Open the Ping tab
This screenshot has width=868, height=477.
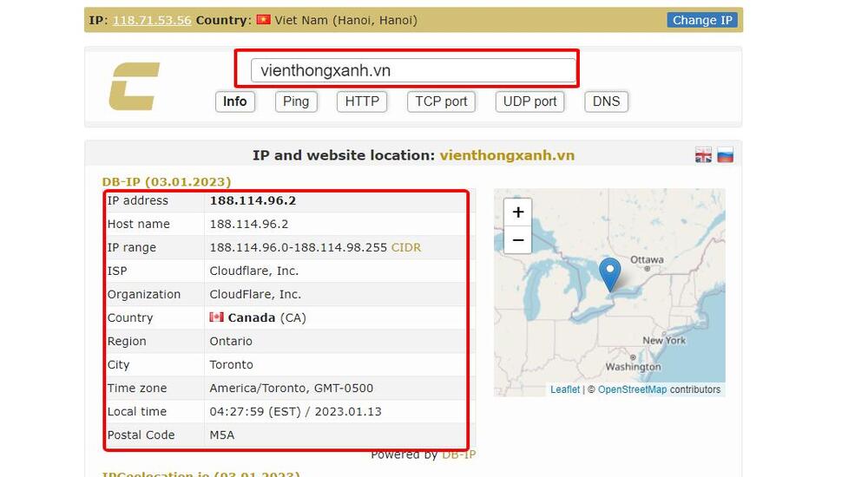click(296, 101)
